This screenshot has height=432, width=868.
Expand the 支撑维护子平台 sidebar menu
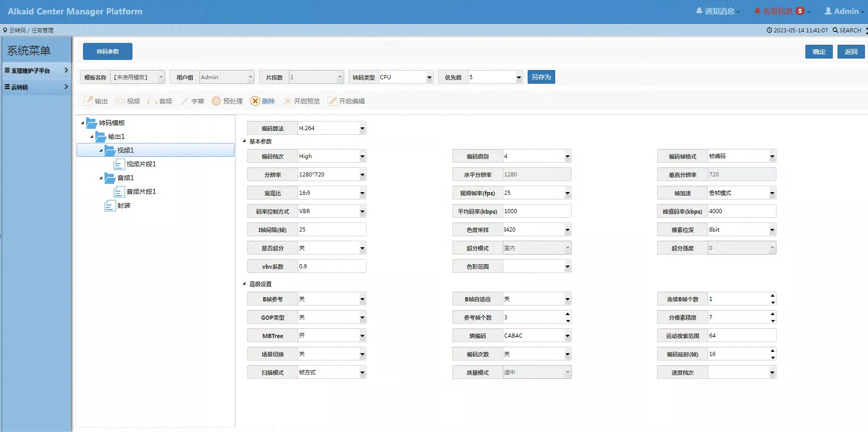36,70
